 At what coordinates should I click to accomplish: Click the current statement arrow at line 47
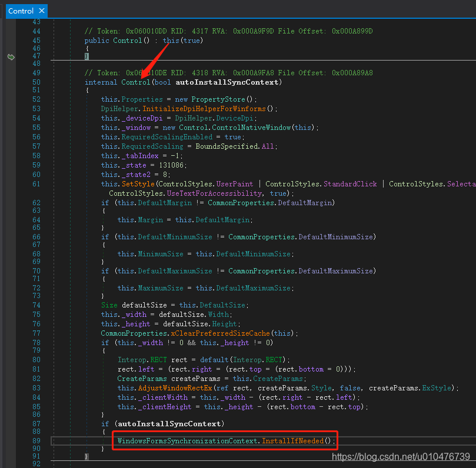tap(11, 56)
